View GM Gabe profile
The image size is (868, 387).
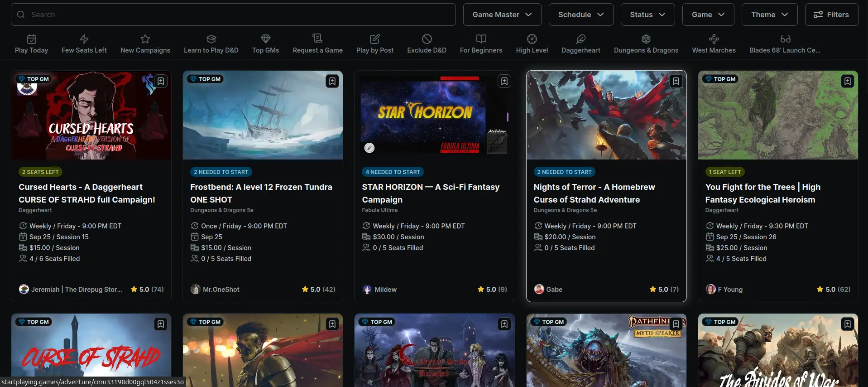[548, 289]
